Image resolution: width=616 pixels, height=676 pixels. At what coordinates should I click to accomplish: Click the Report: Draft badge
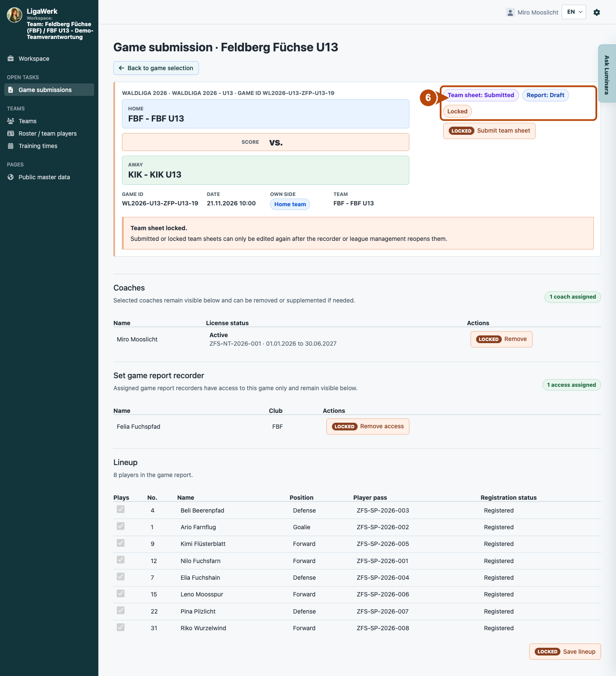coord(545,95)
